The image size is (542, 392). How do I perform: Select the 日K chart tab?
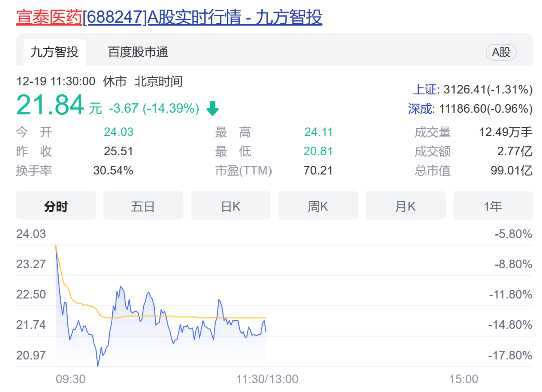(x=230, y=206)
